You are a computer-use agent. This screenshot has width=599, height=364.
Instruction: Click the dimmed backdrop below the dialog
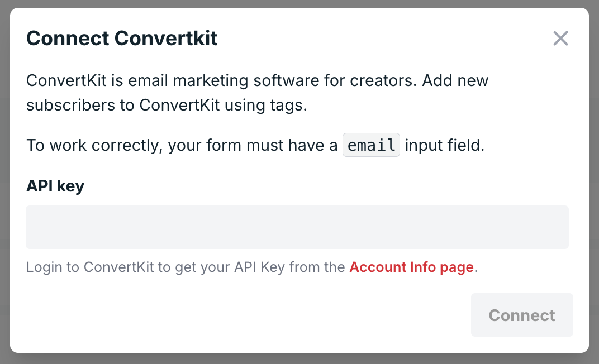(x=299, y=358)
